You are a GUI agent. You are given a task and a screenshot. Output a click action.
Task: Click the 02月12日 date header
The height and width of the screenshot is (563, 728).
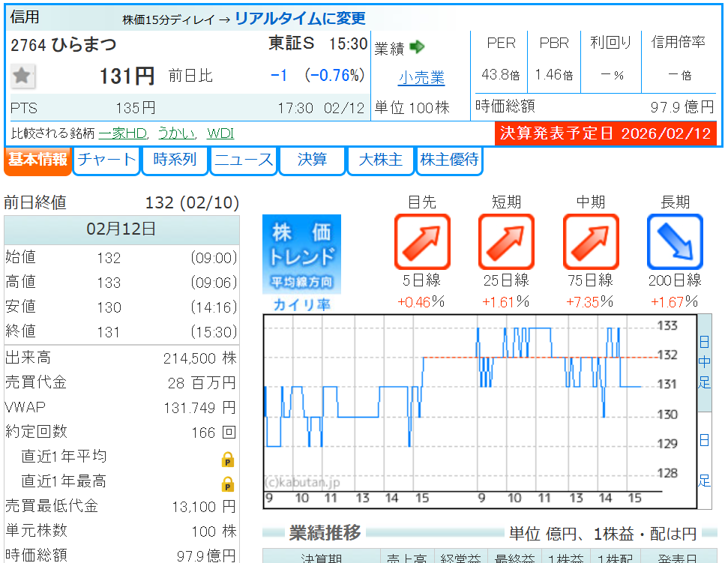point(121,229)
